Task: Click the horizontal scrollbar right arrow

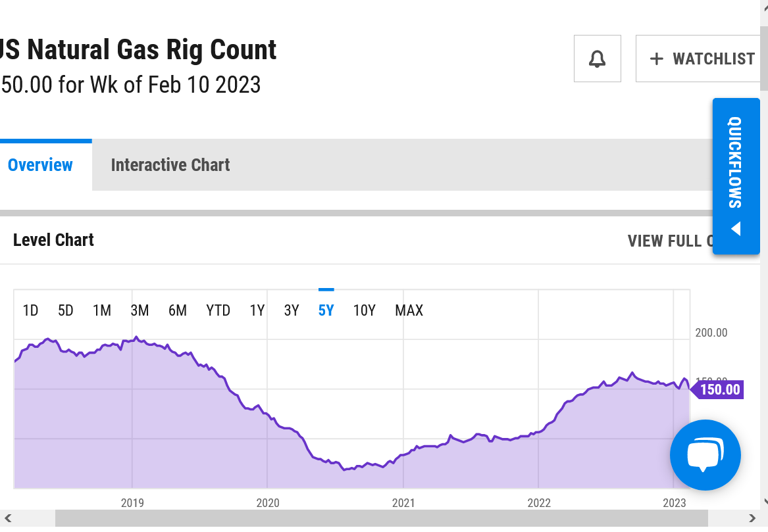Action: [x=753, y=518]
